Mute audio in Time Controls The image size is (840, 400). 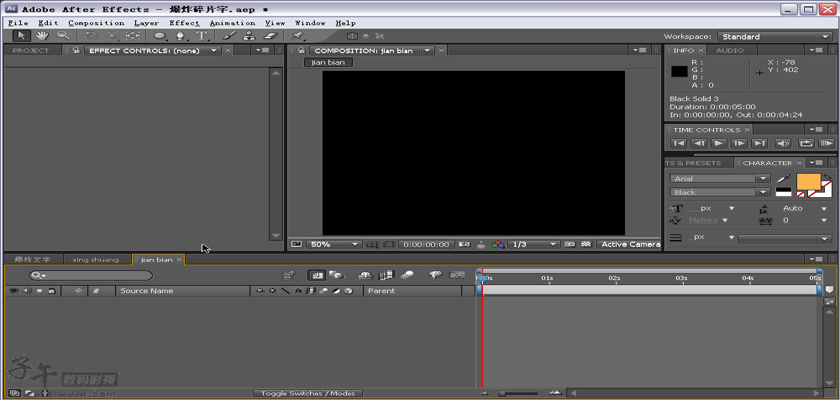pyautogui.click(x=783, y=144)
